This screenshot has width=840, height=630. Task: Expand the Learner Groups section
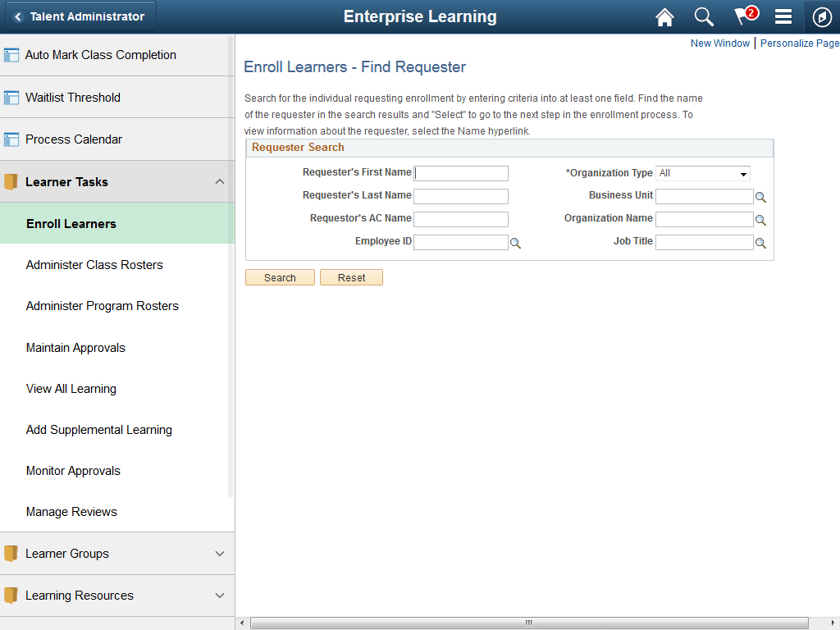tap(219, 554)
